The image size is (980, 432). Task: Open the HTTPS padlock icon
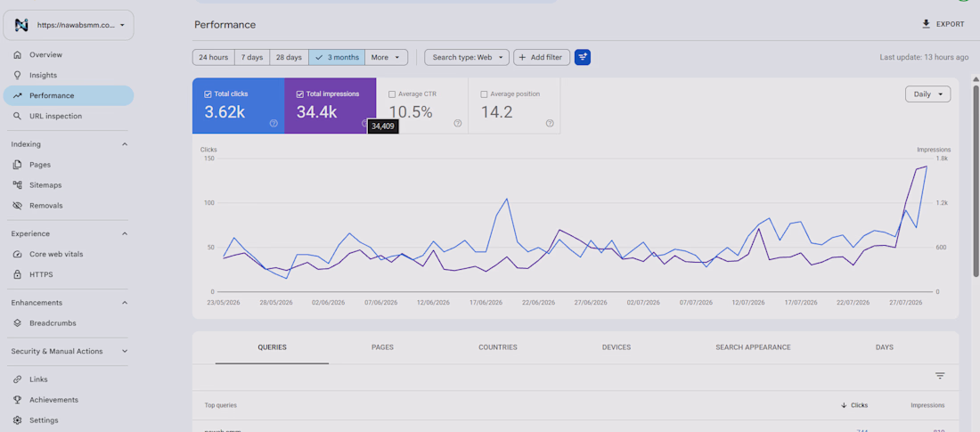point(18,274)
